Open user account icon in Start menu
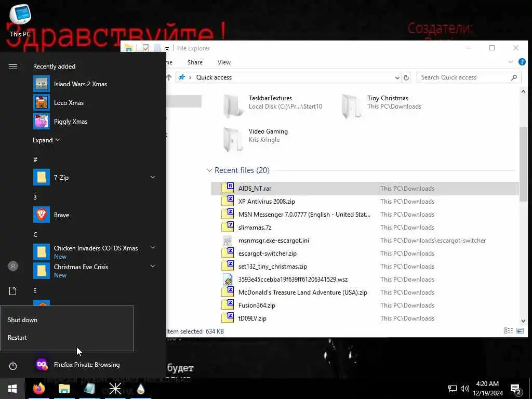This screenshot has width=532, height=399. pyautogui.click(x=13, y=266)
